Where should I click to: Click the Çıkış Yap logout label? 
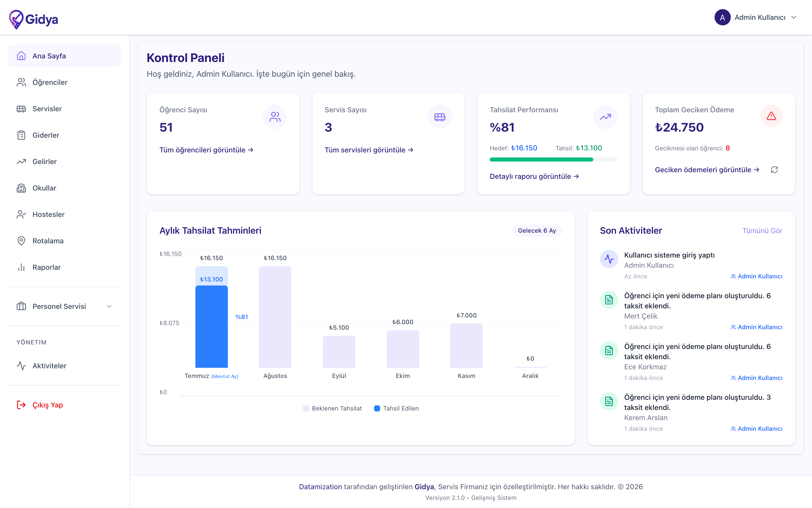[x=48, y=405]
